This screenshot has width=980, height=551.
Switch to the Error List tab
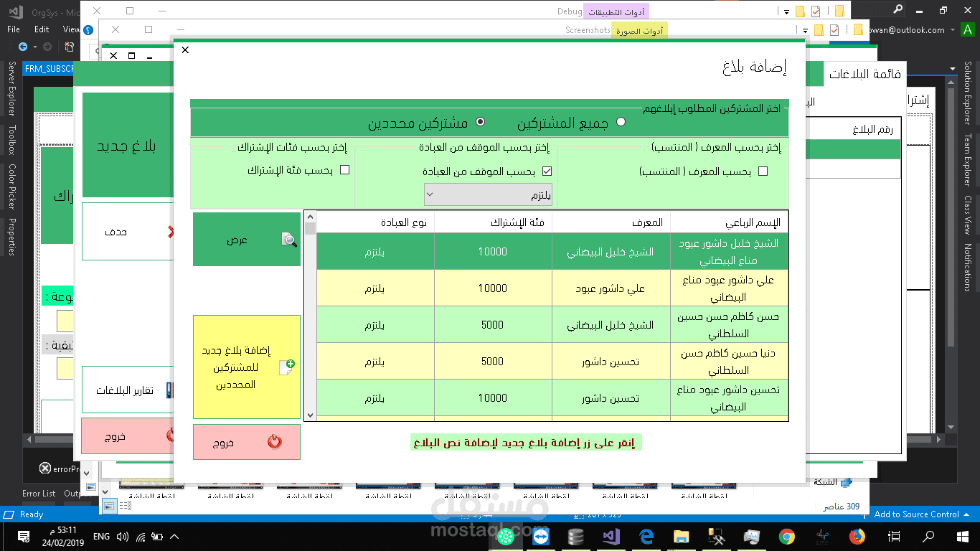tap(39, 494)
